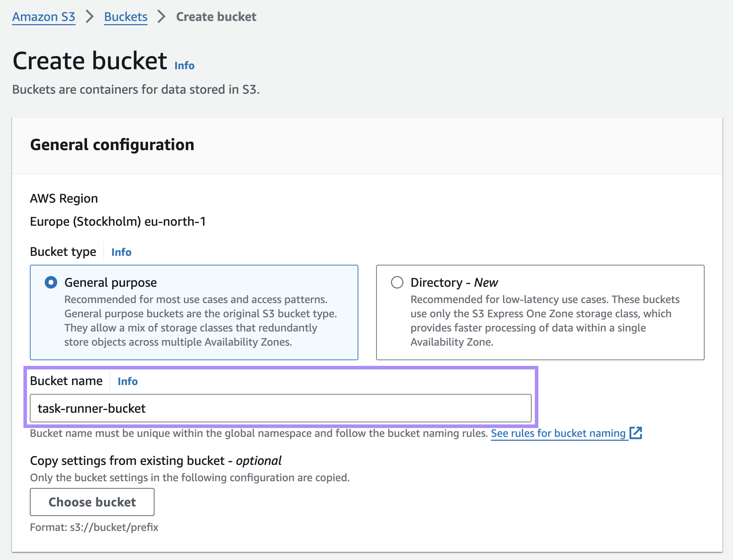
Task: Click the external link icon beside bucket naming rules
Action: click(x=636, y=433)
